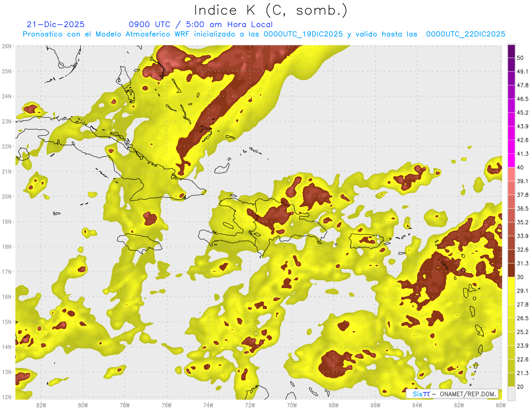This screenshot has width=532, height=411.
Task: Pick the gray colorbar segment below 20
Action: pyautogui.click(x=511, y=393)
